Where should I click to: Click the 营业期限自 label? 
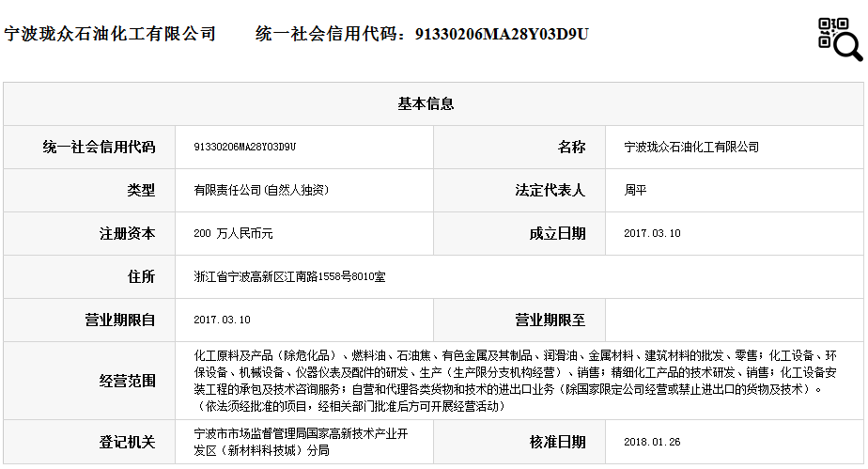120,320
